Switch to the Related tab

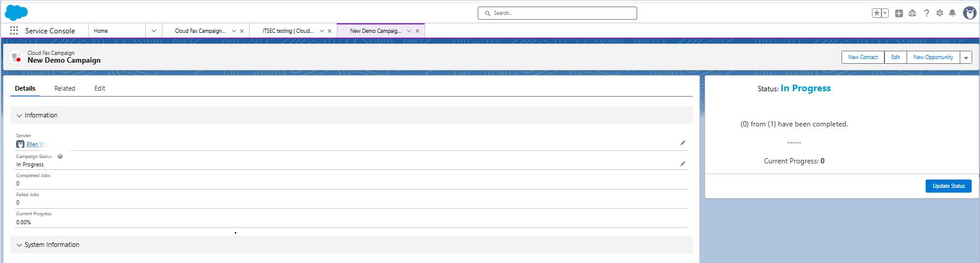pos(64,88)
